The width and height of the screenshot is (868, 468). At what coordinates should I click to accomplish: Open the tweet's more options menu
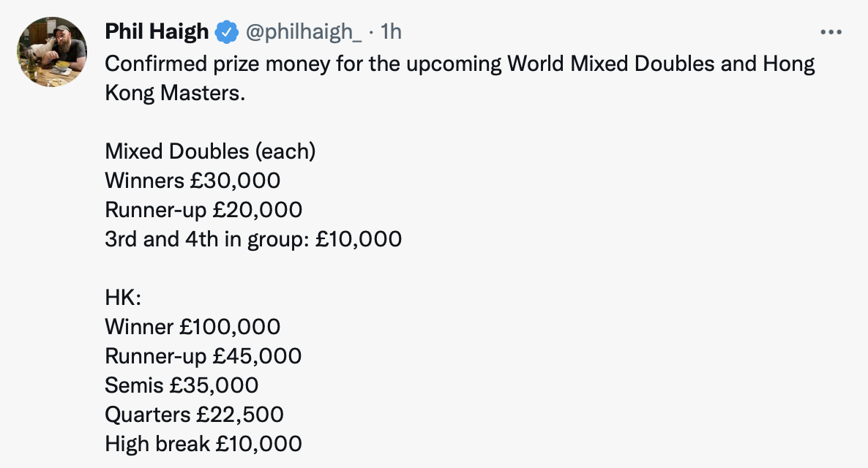(x=831, y=32)
